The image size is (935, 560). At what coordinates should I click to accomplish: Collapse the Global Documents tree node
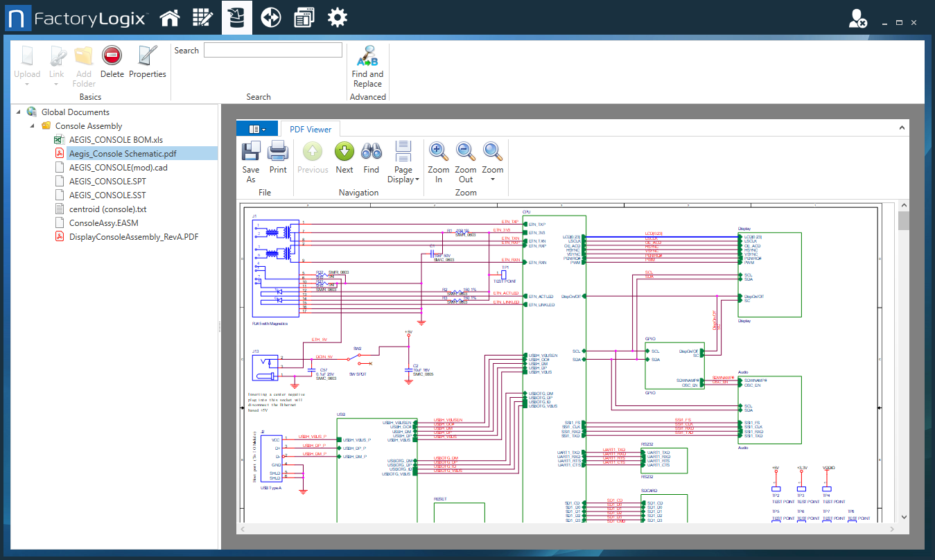(x=19, y=112)
